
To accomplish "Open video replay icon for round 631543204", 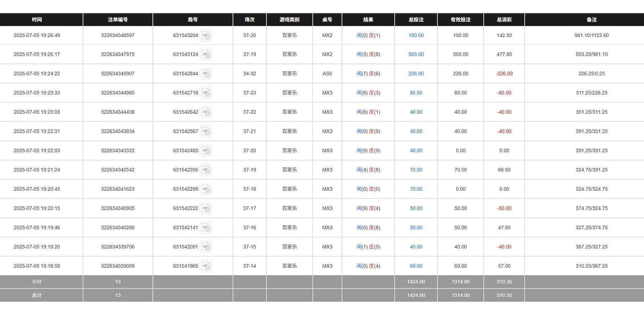I will point(206,36).
